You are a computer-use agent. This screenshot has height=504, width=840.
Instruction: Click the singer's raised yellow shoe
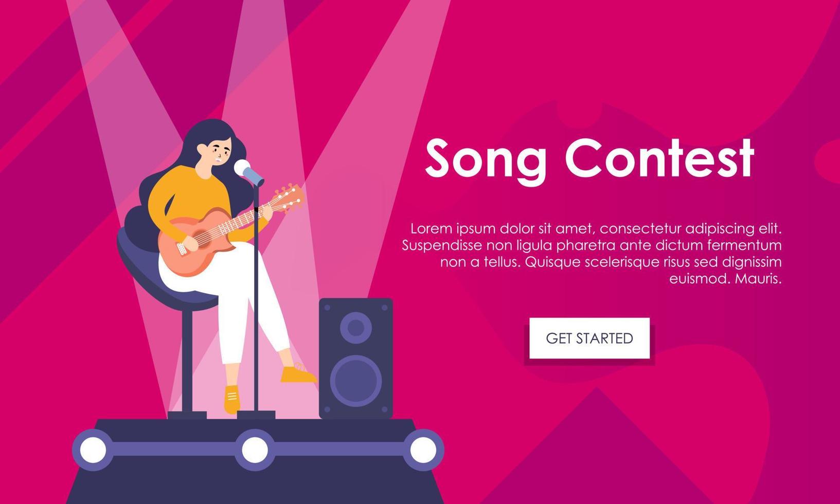298,374
